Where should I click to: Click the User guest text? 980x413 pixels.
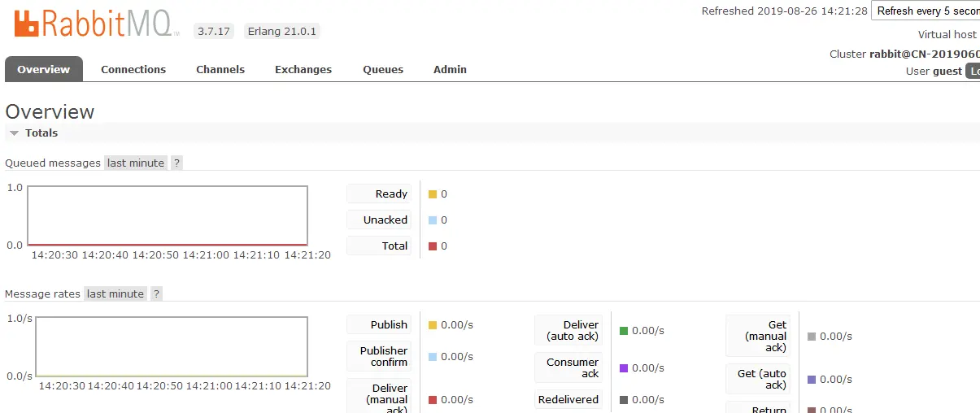(x=934, y=72)
